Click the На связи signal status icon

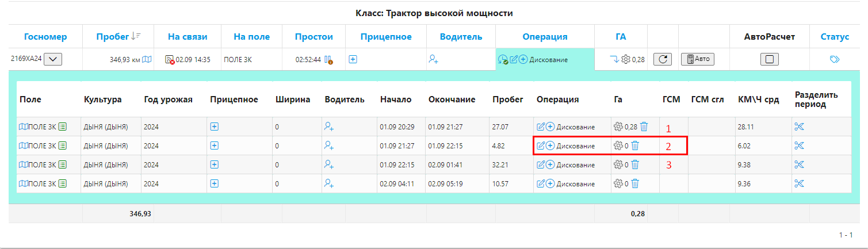[170, 59]
